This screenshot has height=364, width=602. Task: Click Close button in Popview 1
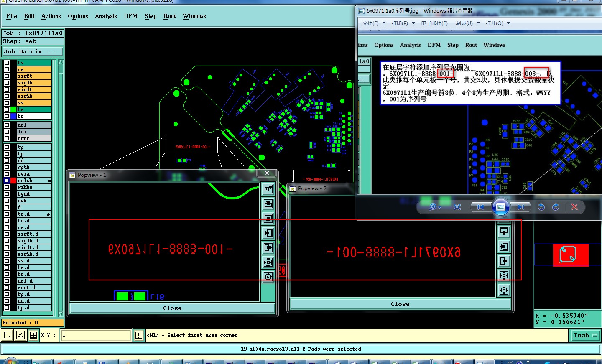pyautogui.click(x=172, y=308)
